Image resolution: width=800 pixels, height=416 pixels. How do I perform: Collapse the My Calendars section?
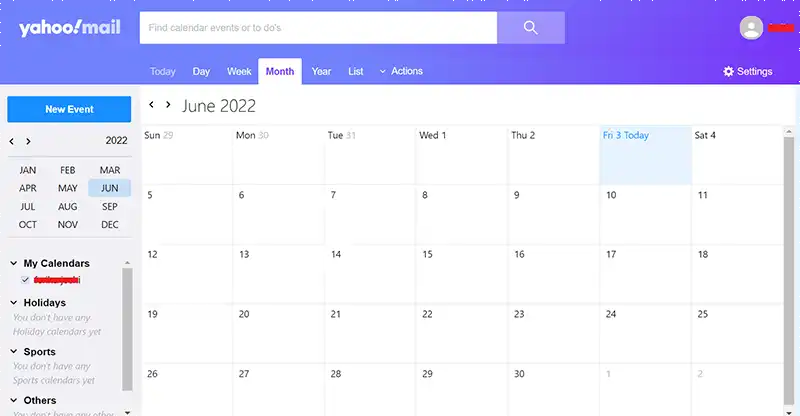point(14,263)
